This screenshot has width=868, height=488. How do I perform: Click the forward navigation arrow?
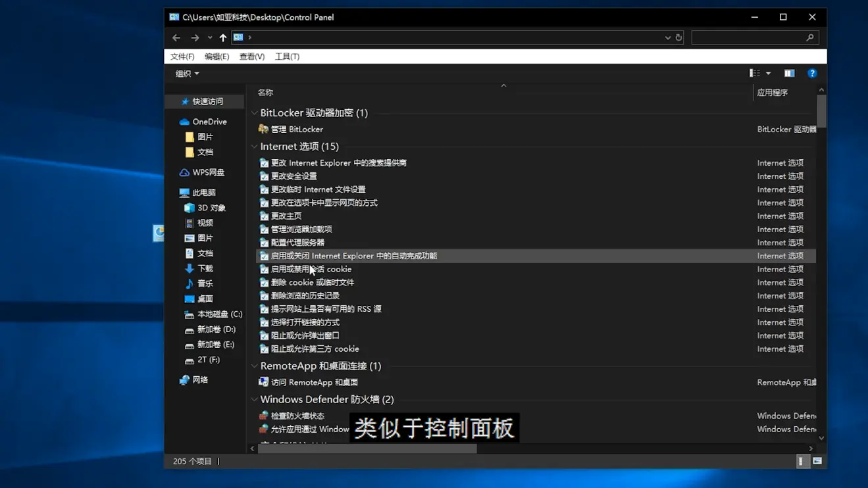click(195, 37)
